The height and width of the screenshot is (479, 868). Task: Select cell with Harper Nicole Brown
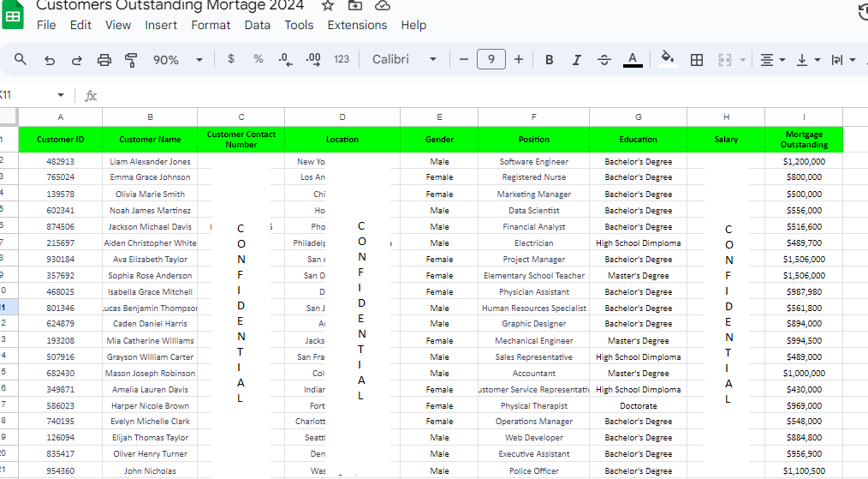(150, 406)
